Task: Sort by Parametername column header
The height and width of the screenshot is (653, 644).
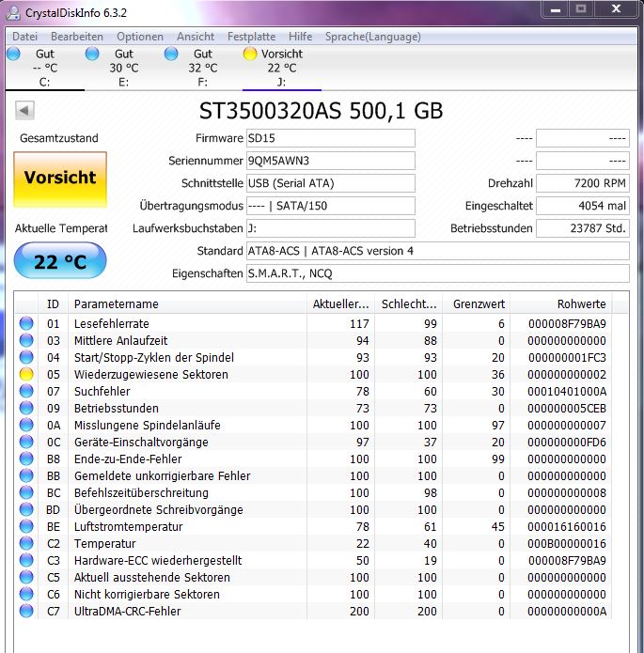Action: click(x=187, y=304)
